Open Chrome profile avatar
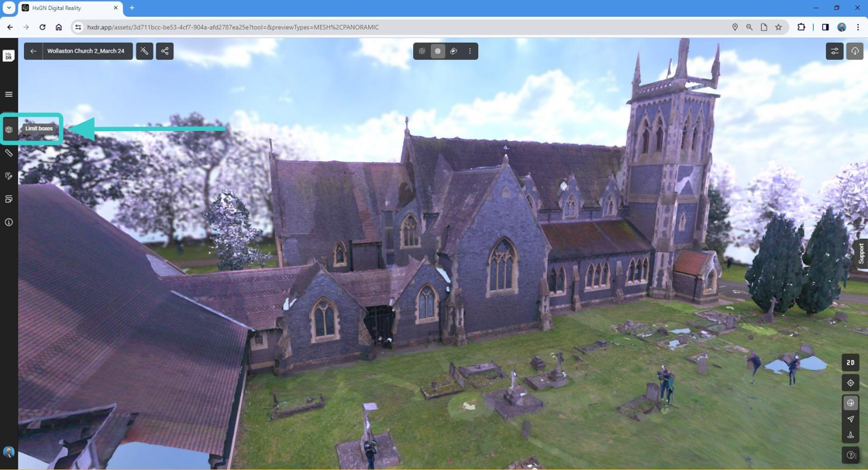This screenshot has width=868, height=470. 842,27
